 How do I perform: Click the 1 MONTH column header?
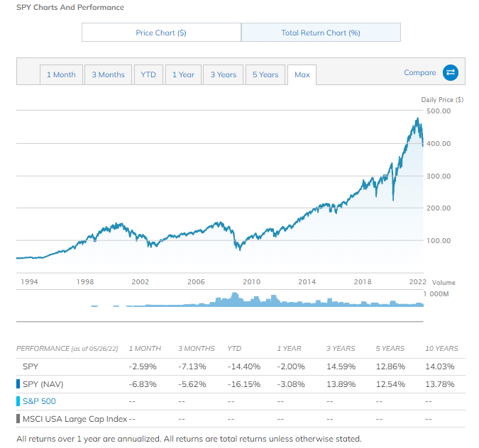point(145,349)
